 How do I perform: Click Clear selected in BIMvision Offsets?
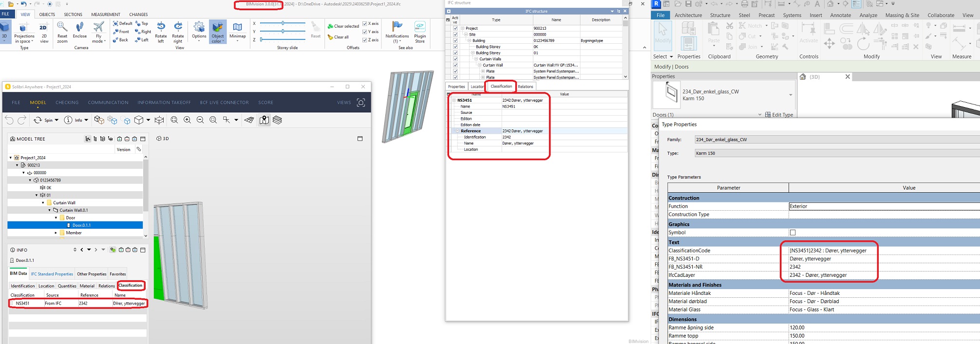click(x=343, y=26)
